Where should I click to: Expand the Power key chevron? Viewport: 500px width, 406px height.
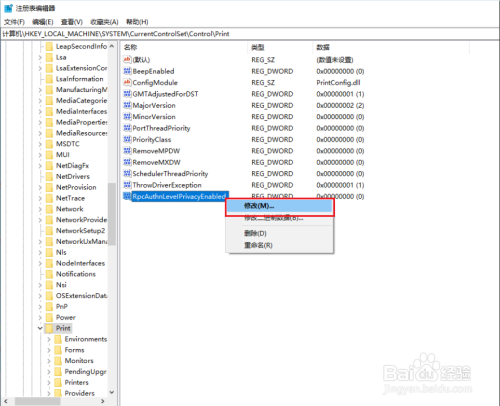pyautogui.click(x=40, y=317)
